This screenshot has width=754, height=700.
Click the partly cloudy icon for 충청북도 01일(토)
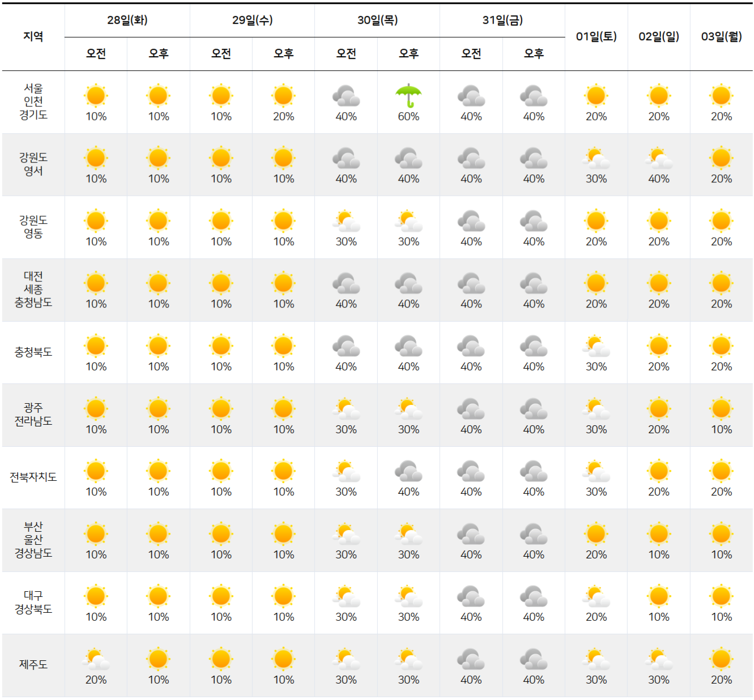pyautogui.click(x=596, y=346)
